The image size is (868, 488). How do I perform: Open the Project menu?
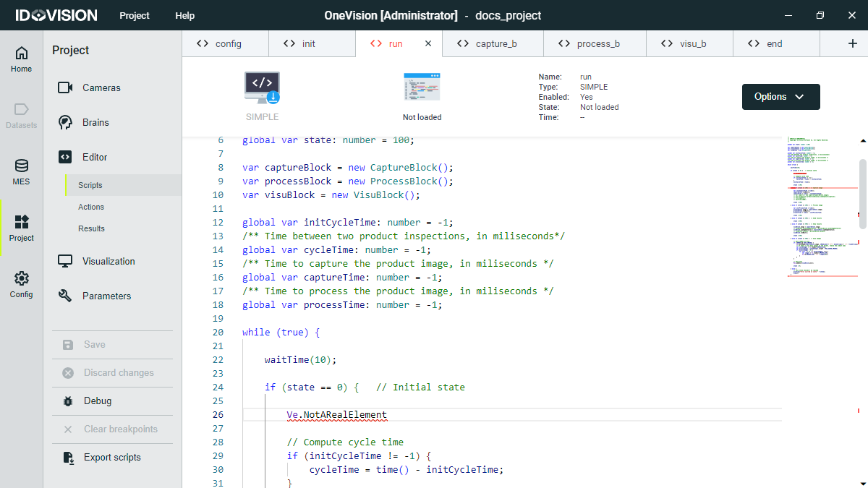pos(134,15)
